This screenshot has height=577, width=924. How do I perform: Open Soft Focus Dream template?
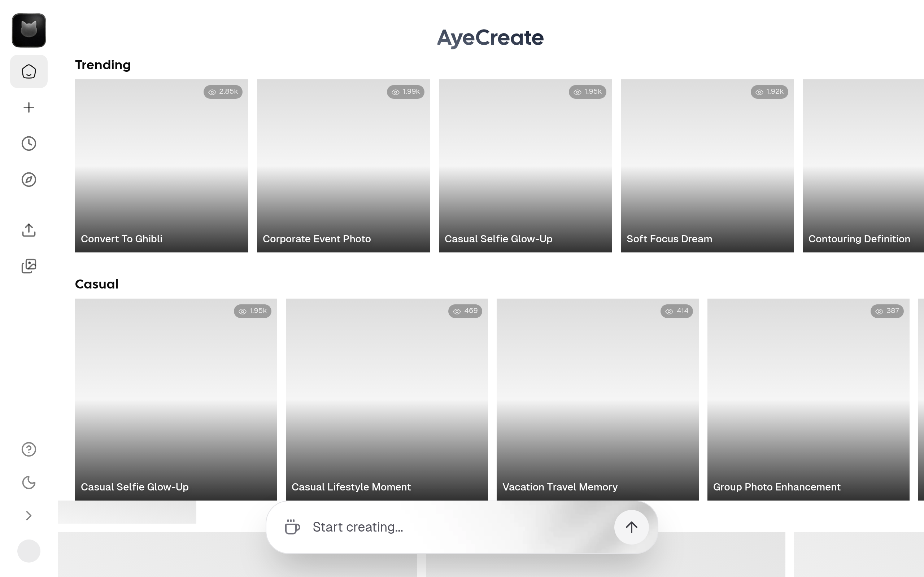[x=707, y=166]
